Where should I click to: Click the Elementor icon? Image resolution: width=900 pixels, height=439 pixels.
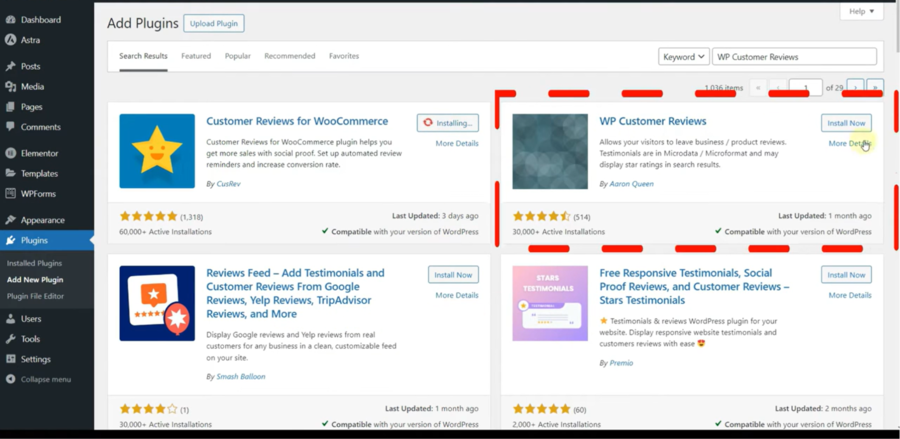point(10,153)
